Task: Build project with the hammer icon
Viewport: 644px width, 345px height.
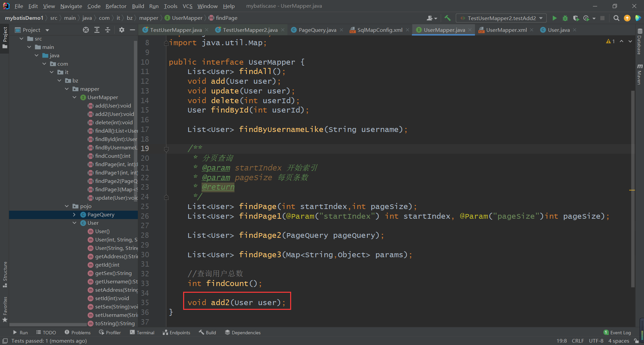Action: pos(447,18)
